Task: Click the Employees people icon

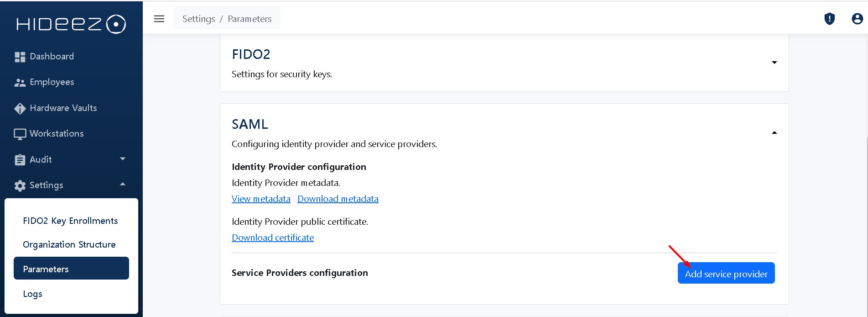Action: pyautogui.click(x=20, y=83)
